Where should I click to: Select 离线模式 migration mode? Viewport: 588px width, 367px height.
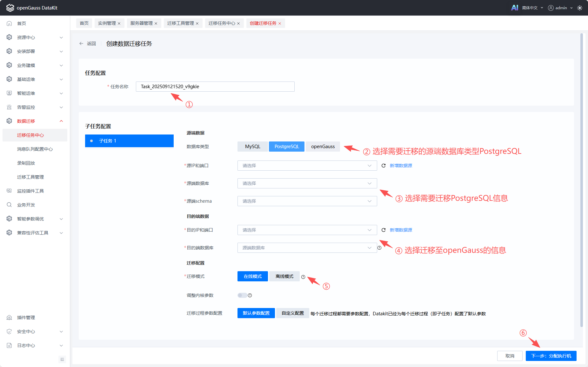tap(284, 276)
